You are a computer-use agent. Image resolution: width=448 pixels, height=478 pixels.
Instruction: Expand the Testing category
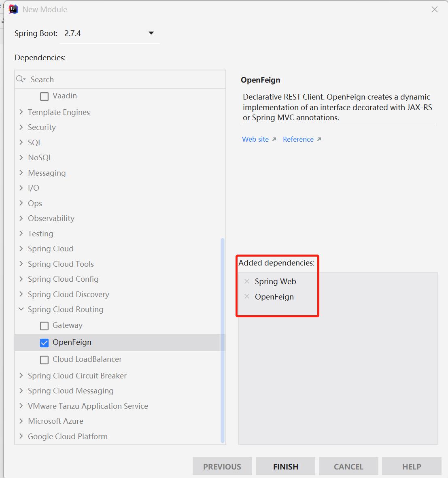21,234
